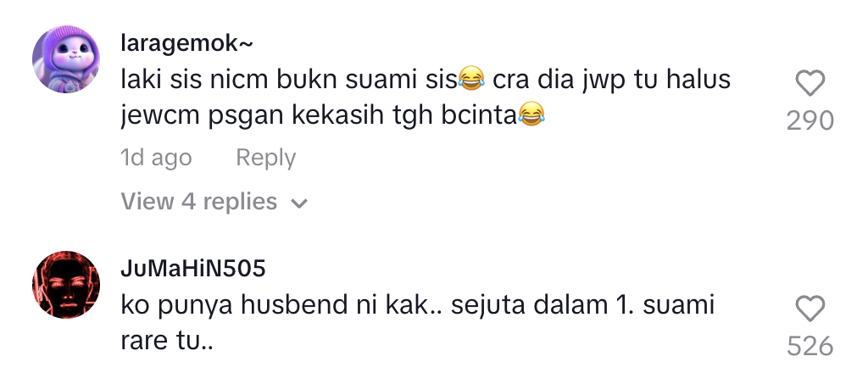The width and height of the screenshot is (868, 373).
Task: Click the 526 likes count
Action: pos(810,347)
